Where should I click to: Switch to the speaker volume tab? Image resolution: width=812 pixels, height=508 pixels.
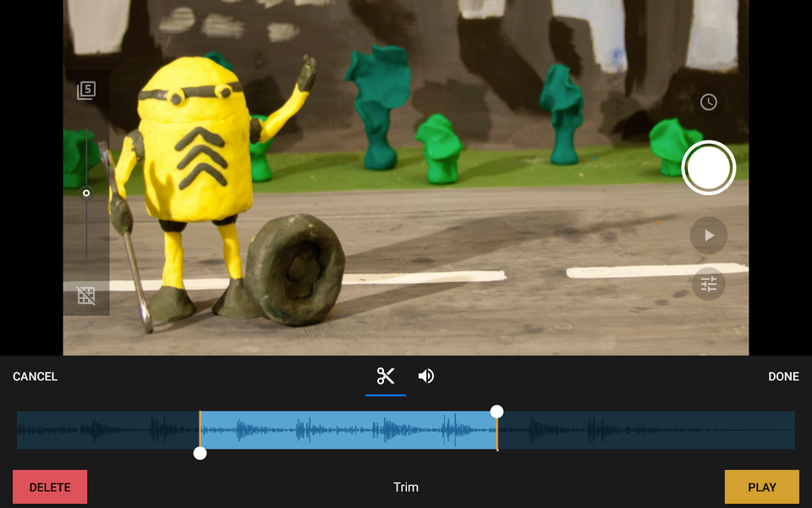point(426,376)
